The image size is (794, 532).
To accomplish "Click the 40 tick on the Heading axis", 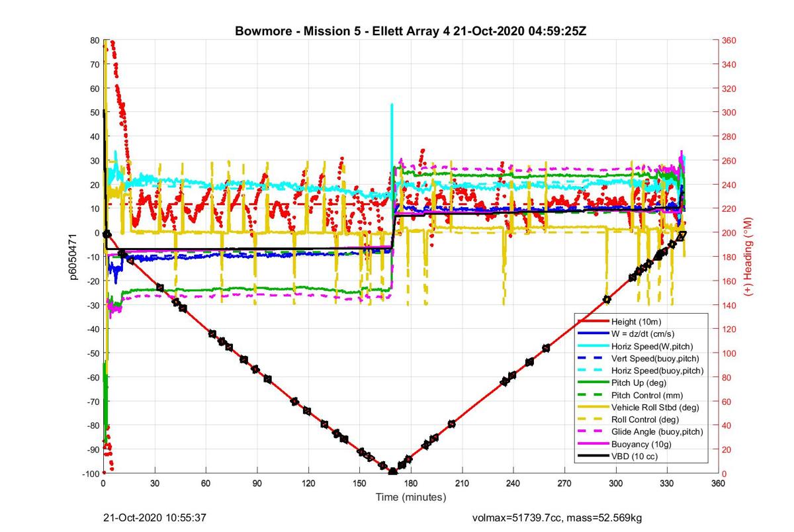I will pyautogui.click(x=727, y=425).
